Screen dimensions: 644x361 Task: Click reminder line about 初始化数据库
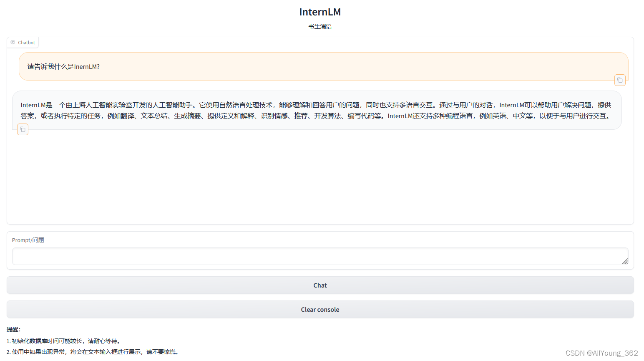(x=65, y=341)
